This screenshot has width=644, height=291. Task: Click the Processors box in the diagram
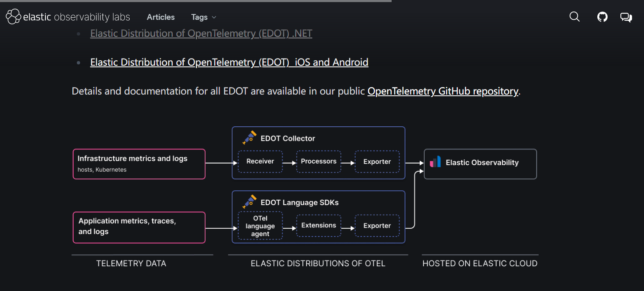point(318,161)
